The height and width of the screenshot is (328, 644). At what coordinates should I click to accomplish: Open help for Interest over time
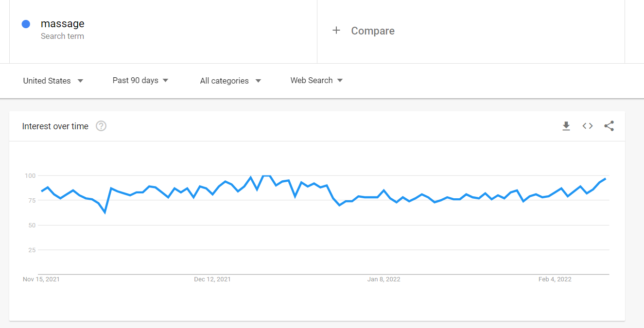pos(101,126)
